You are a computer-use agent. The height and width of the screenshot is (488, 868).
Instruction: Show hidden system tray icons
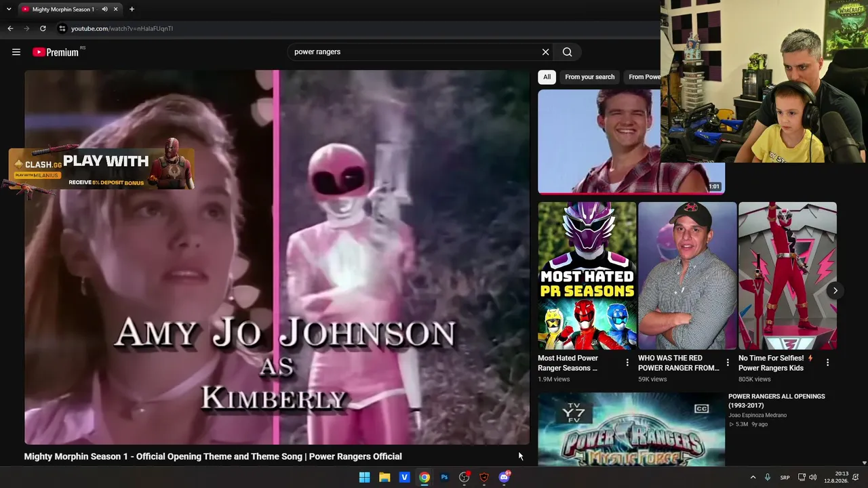pos(753,477)
